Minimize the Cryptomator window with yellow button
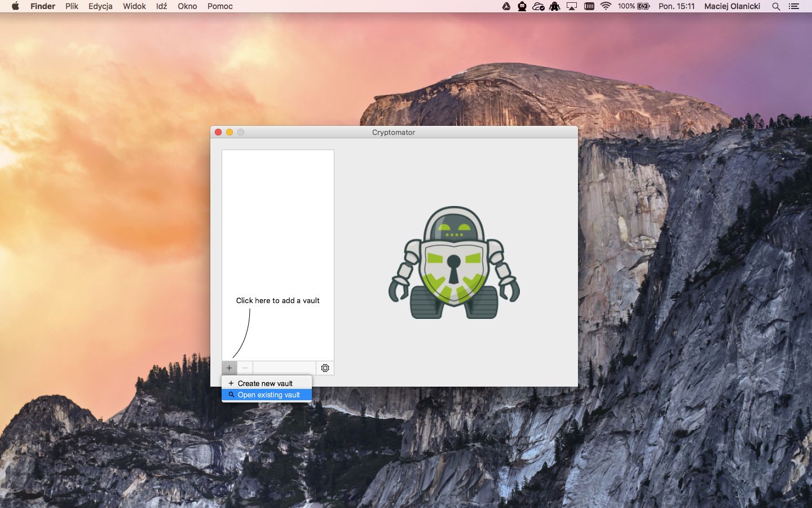Image resolution: width=812 pixels, height=508 pixels. pyautogui.click(x=230, y=132)
